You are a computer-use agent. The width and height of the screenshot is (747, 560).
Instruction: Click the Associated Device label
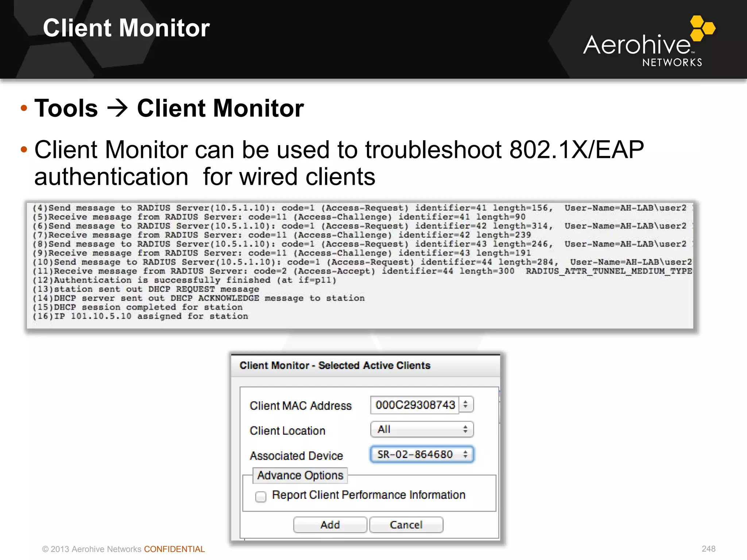[296, 456]
